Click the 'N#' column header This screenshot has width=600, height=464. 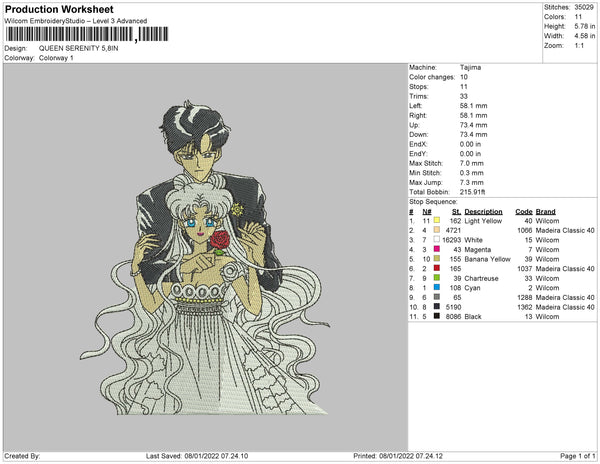point(427,212)
